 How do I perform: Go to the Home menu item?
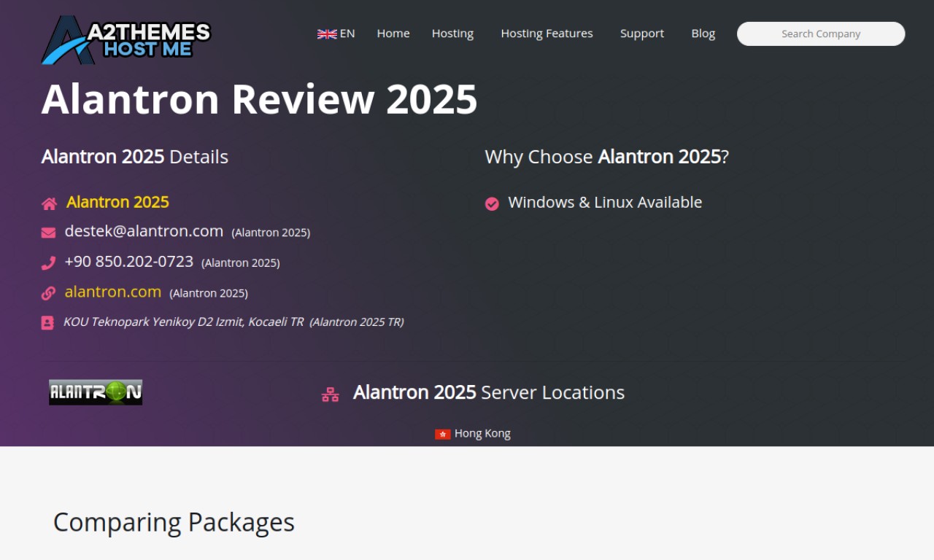pos(393,34)
